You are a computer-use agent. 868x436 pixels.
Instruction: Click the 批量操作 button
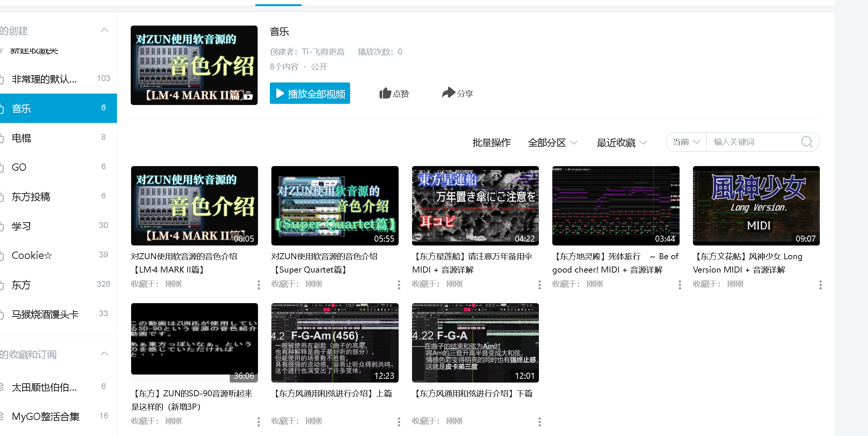point(492,143)
